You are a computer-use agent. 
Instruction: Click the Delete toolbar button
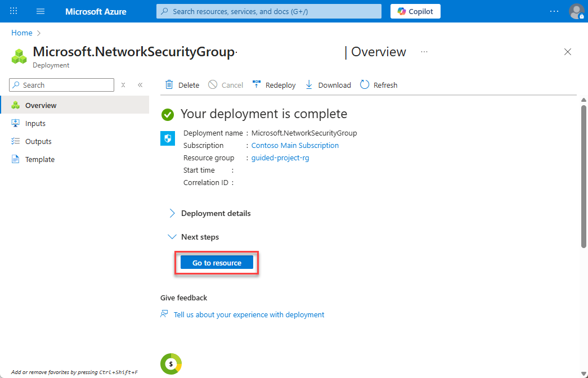coord(182,85)
